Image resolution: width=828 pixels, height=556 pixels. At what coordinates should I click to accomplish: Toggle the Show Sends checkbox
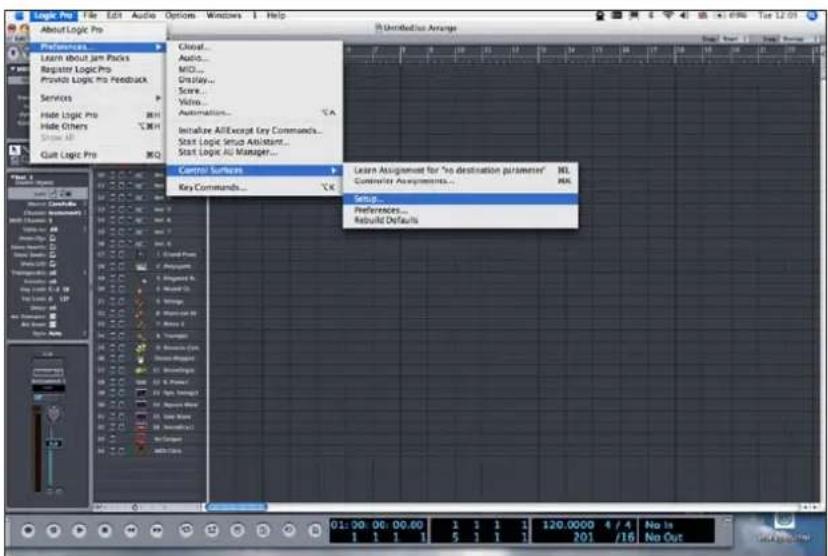[52, 255]
